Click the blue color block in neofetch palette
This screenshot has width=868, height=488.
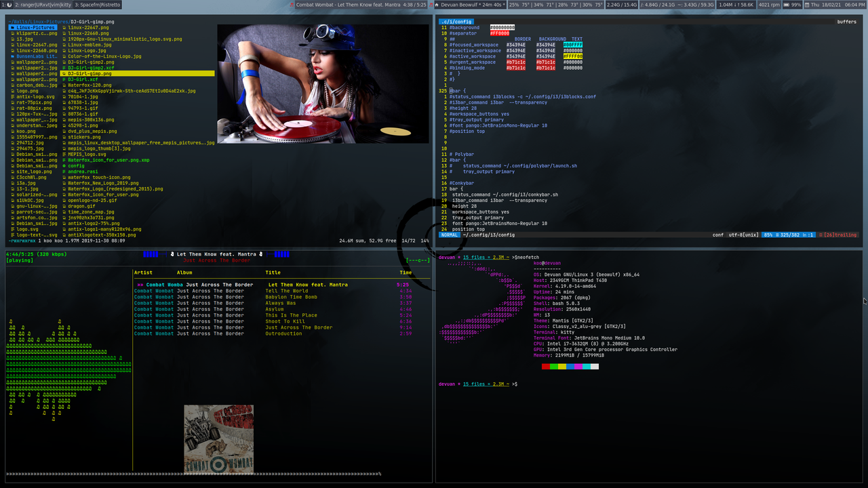click(x=570, y=367)
